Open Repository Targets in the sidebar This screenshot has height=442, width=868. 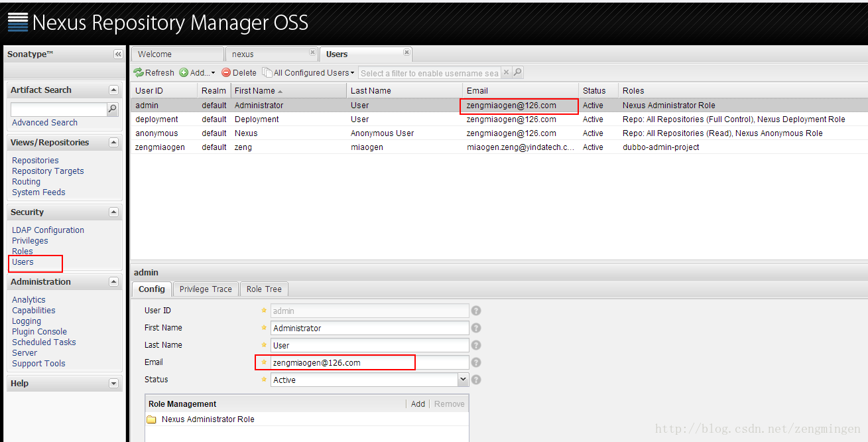pos(48,171)
